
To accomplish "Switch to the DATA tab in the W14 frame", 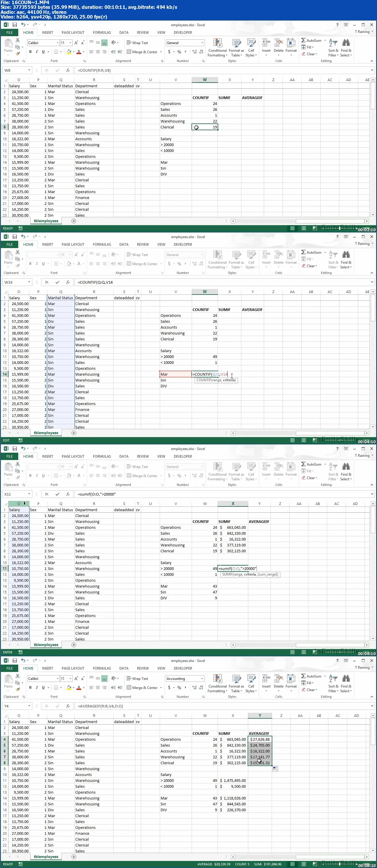I will point(124,245).
